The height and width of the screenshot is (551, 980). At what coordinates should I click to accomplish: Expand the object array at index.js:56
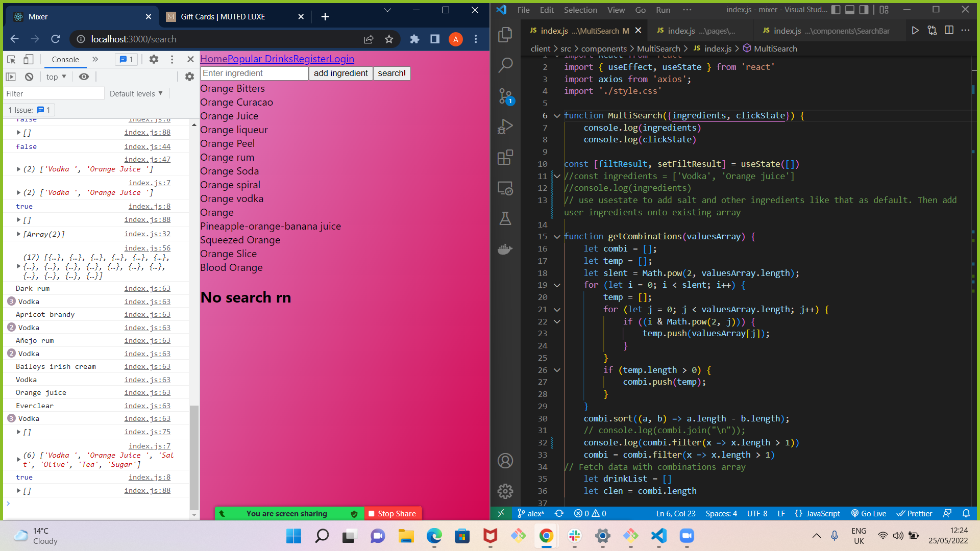[x=18, y=266]
